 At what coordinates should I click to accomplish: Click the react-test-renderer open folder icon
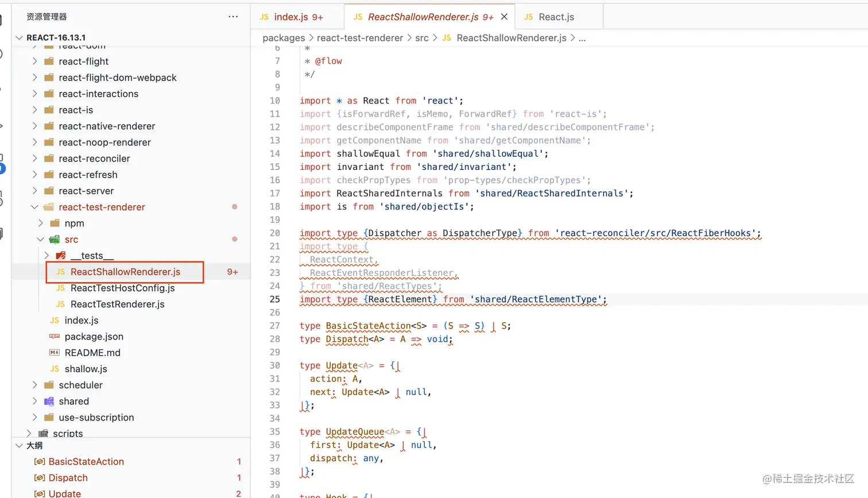tap(49, 207)
